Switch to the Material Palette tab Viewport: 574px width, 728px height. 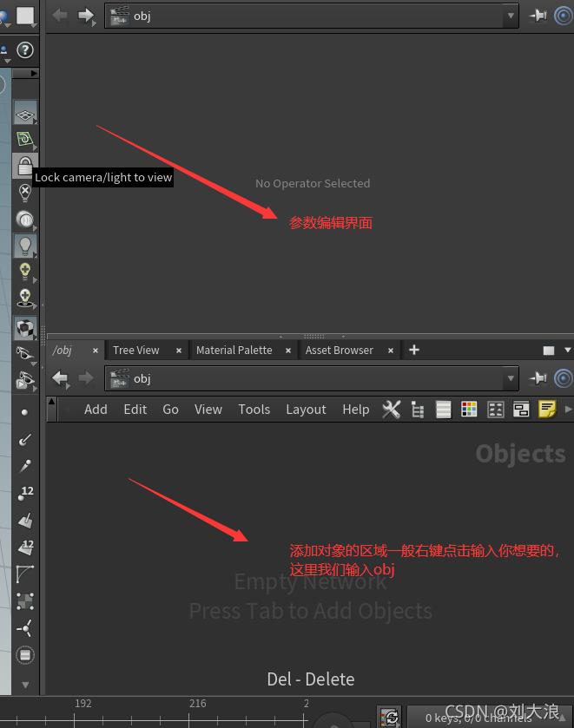[234, 350]
